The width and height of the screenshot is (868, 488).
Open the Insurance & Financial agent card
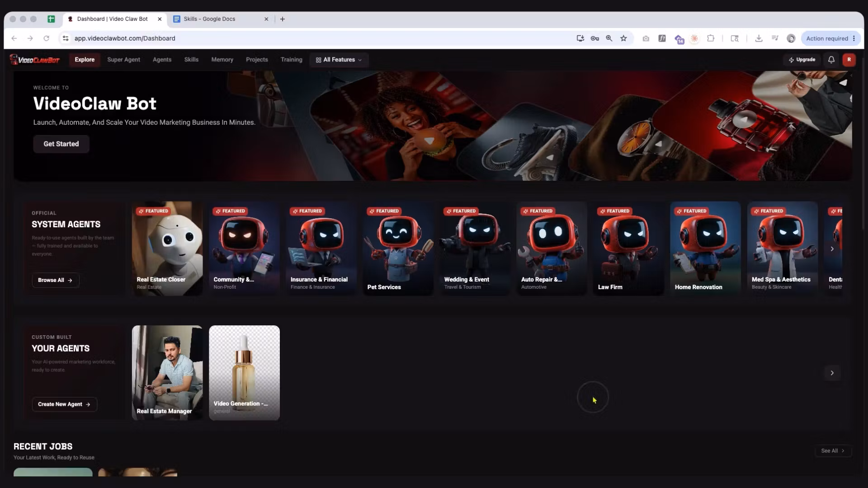click(x=321, y=249)
